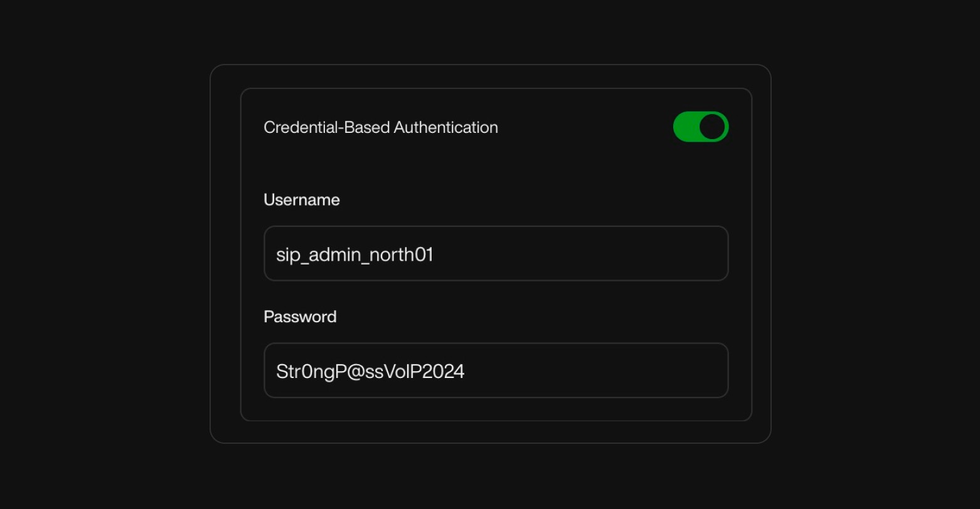Click the circular knob inside the toggle
Viewport: 980px width, 509px height.
point(711,127)
